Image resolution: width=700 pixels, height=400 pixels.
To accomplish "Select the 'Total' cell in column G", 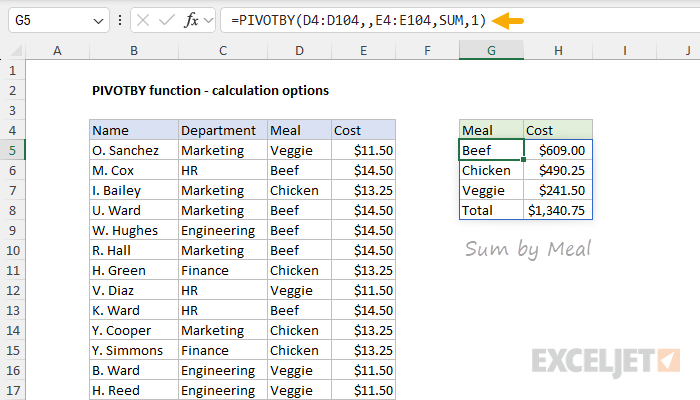I will click(491, 210).
